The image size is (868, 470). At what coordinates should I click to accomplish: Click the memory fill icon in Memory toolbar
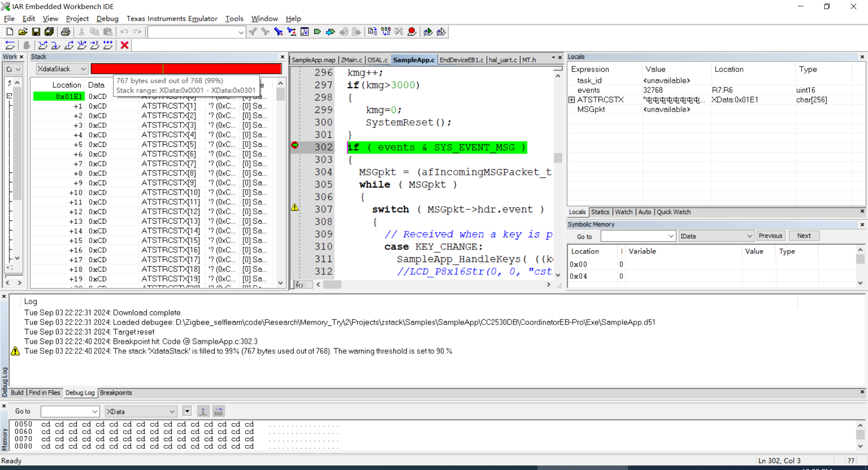pyautogui.click(x=218, y=411)
